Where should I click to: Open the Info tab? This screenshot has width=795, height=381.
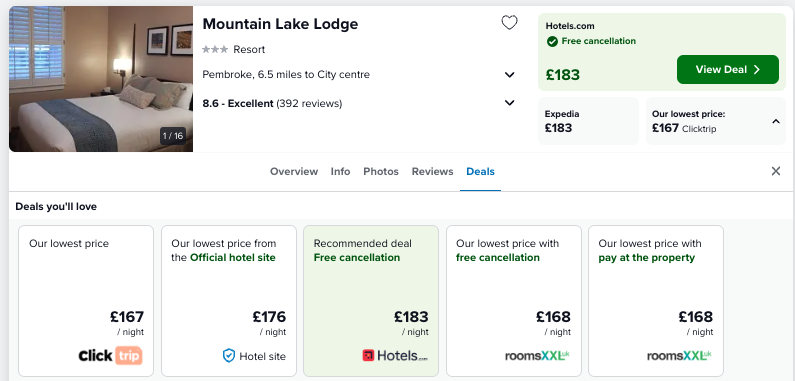coord(340,171)
